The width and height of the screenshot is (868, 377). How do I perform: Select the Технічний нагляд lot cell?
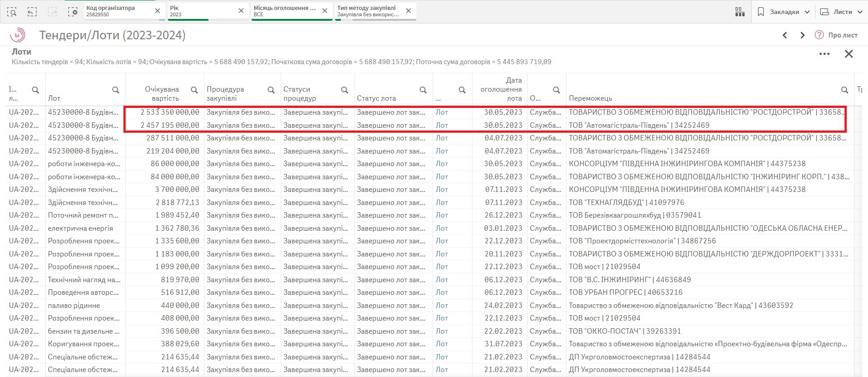point(85,280)
